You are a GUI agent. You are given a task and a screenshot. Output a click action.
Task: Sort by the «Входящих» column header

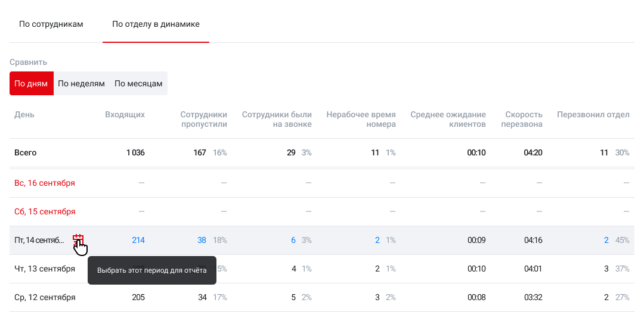125,114
